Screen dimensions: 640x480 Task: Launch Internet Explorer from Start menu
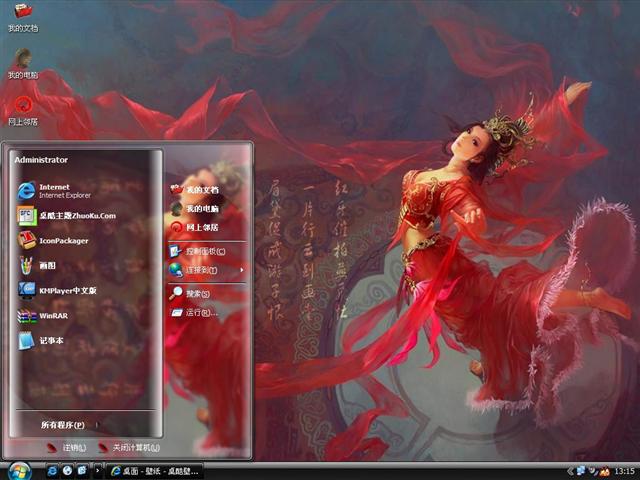coord(54,191)
